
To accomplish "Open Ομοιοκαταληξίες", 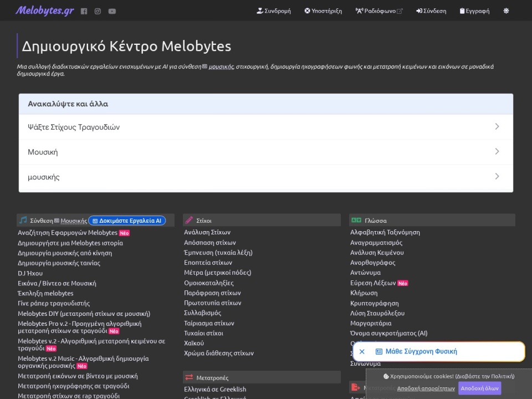I will 209,283.
